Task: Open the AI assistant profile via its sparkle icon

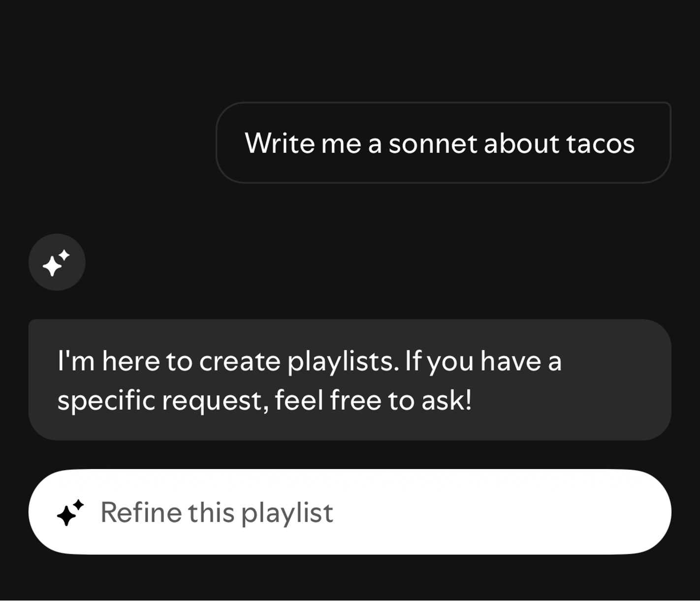Action: point(57,262)
